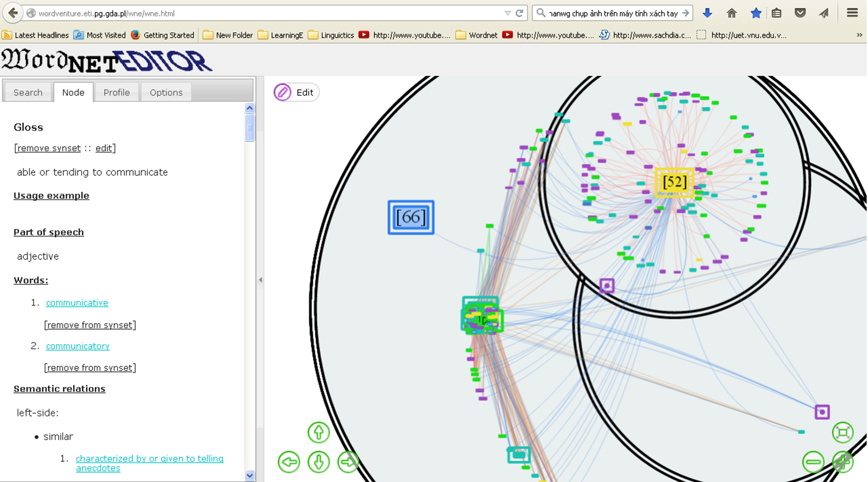
Task: Click remove synset link
Action: 49,148
